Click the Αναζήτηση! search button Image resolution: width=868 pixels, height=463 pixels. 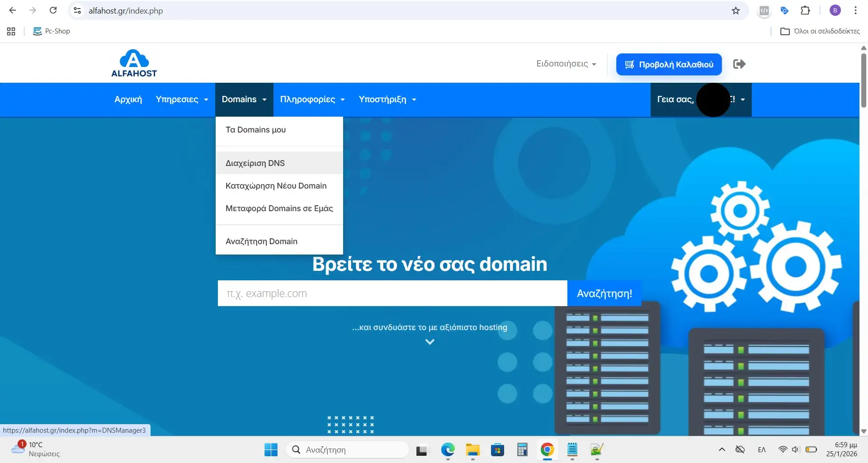pos(604,293)
